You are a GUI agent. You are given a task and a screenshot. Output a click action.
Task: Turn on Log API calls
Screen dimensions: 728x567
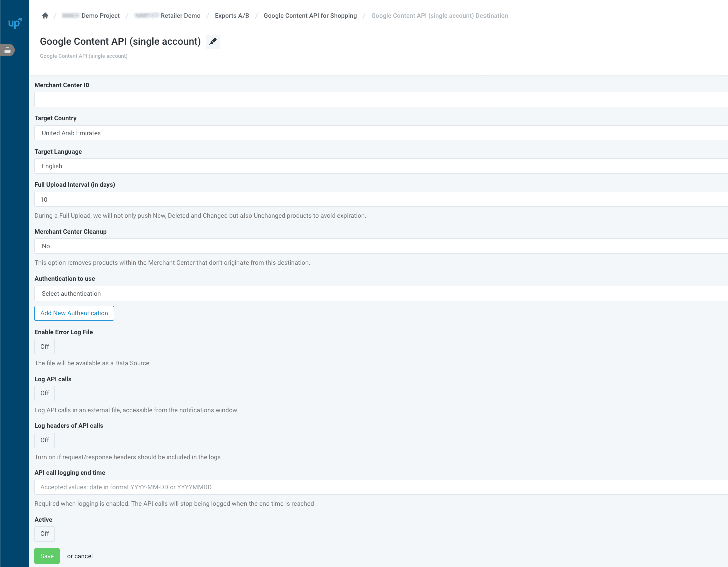(x=44, y=393)
